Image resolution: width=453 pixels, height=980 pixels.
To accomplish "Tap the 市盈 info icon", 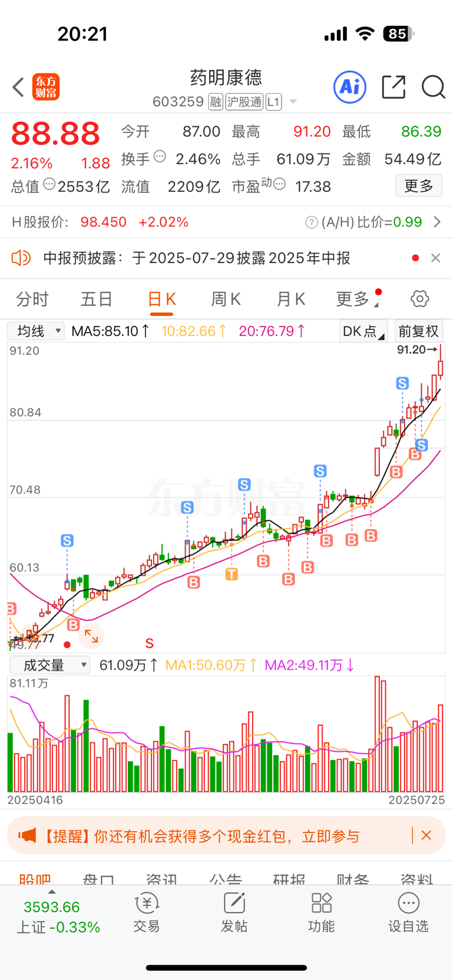I will (280, 184).
